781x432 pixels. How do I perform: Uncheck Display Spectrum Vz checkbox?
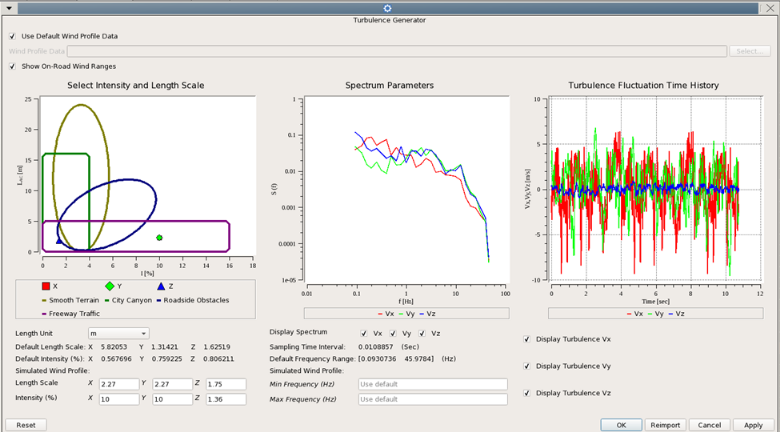click(423, 333)
